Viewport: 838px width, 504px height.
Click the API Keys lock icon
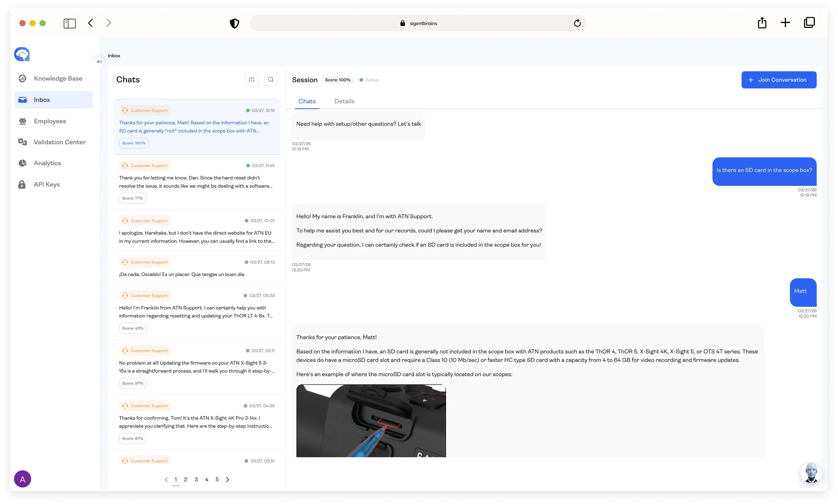pos(22,184)
